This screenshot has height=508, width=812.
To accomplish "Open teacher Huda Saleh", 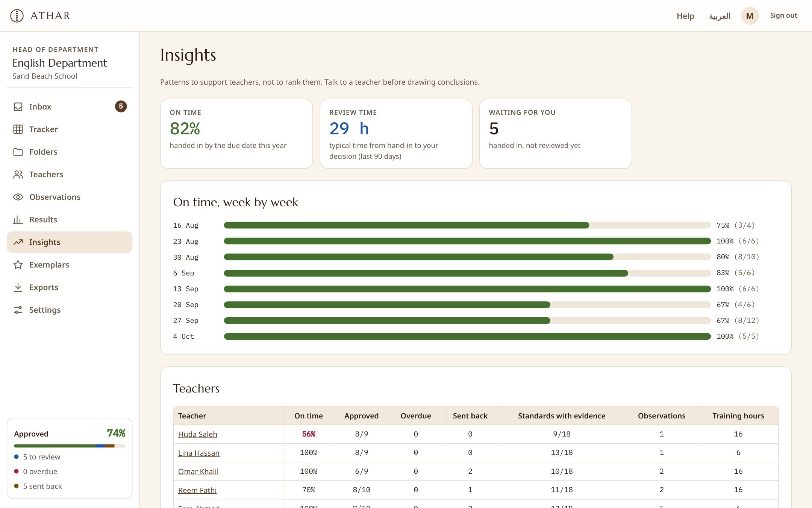I will pos(197,434).
